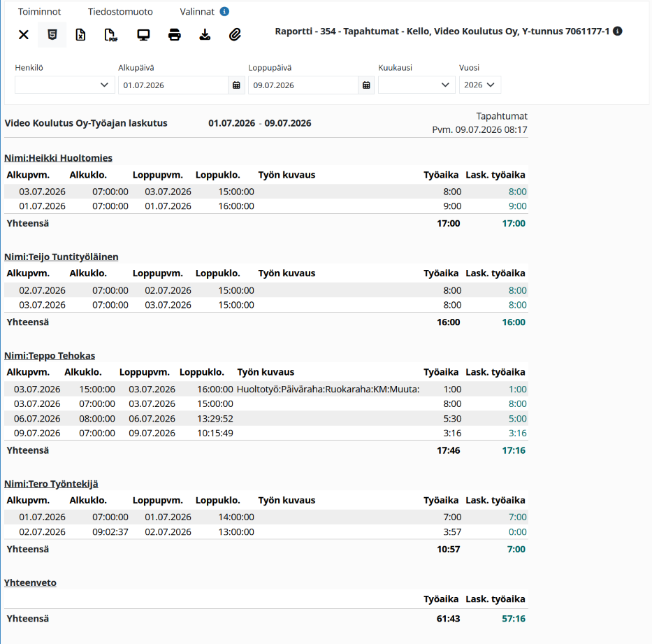Open info icon next to Valinnat
This screenshot has height=644, width=652.
pyautogui.click(x=224, y=12)
